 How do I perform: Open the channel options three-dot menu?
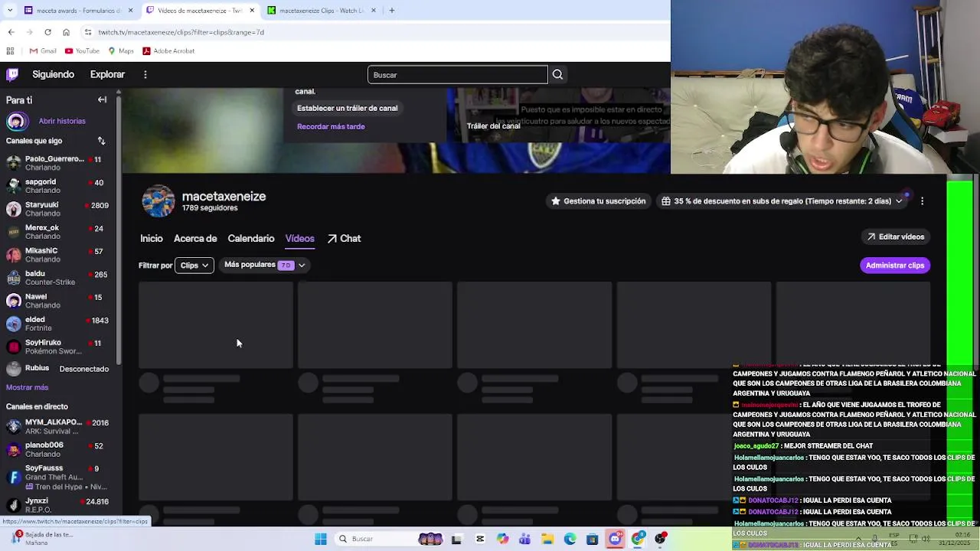(x=922, y=201)
